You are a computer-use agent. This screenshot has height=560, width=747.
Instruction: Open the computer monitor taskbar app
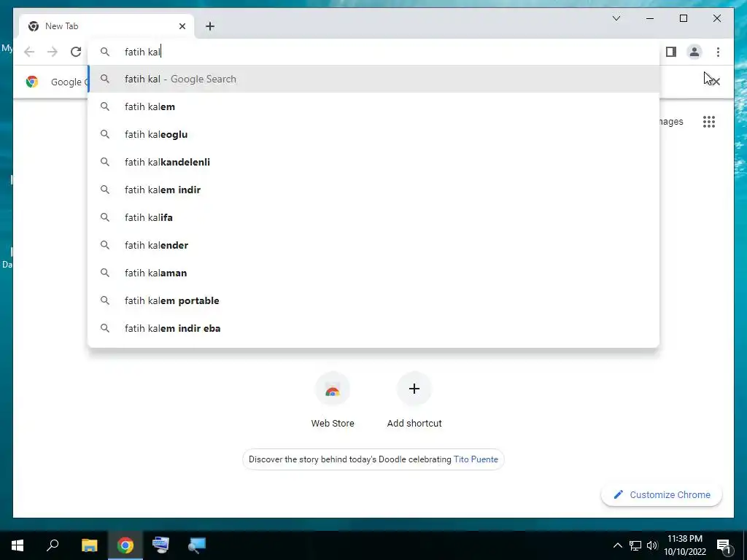tap(160, 545)
